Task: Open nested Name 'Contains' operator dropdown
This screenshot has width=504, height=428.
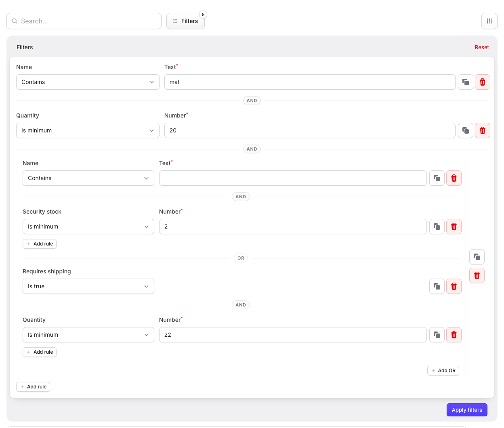Action: point(88,178)
